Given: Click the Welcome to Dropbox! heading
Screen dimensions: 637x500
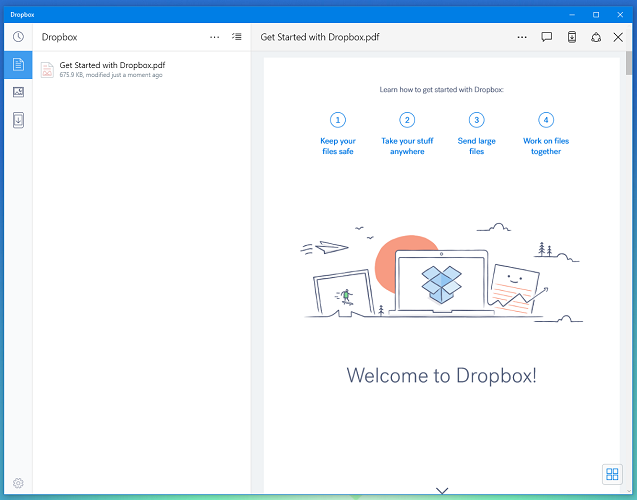Looking at the screenshot, I should (x=441, y=375).
